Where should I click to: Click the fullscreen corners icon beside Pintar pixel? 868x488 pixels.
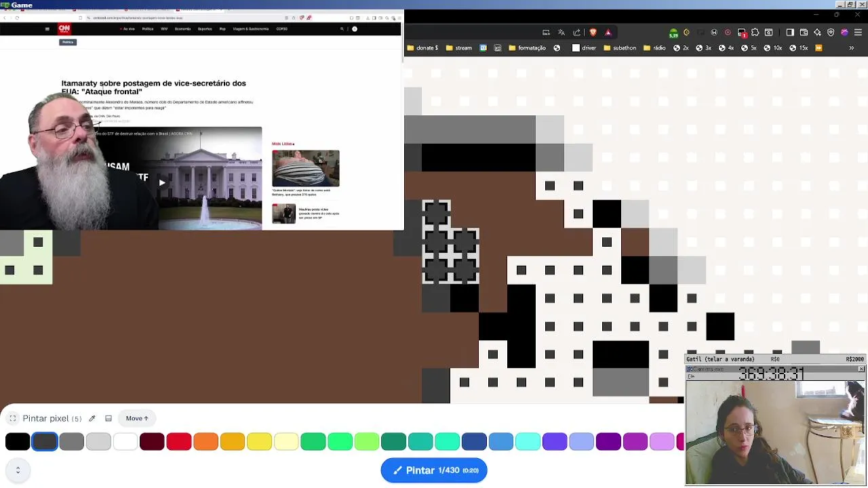pyautogui.click(x=13, y=418)
